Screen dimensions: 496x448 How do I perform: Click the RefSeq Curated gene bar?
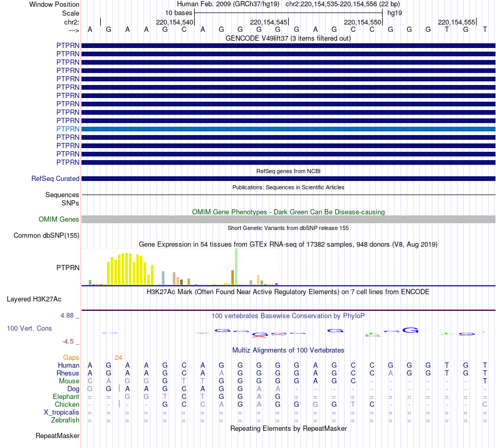point(288,178)
